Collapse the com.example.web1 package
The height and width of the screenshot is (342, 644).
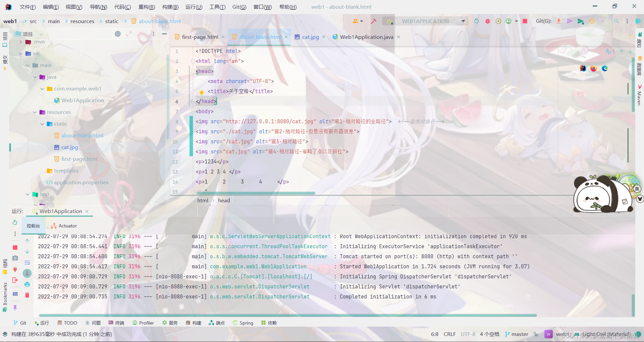coord(42,89)
